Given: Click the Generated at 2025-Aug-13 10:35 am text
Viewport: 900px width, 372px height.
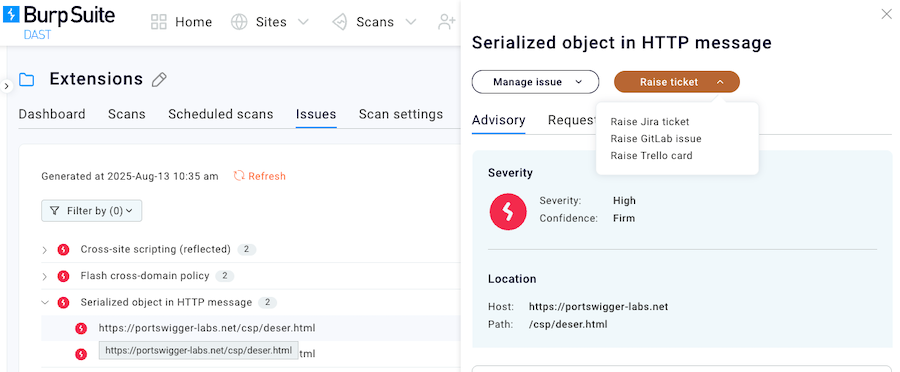Looking at the screenshot, I should 130,176.
